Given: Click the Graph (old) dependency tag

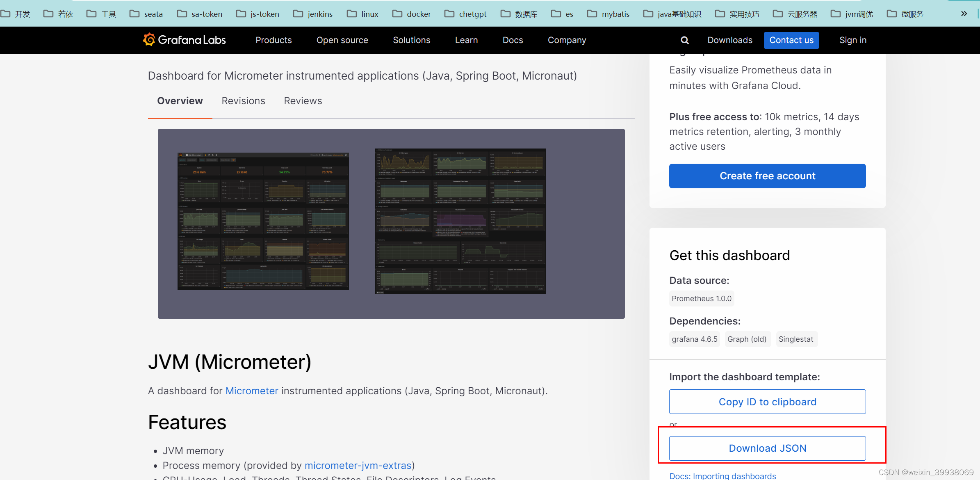Looking at the screenshot, I should pyautogui.click(x=747, y=339).
